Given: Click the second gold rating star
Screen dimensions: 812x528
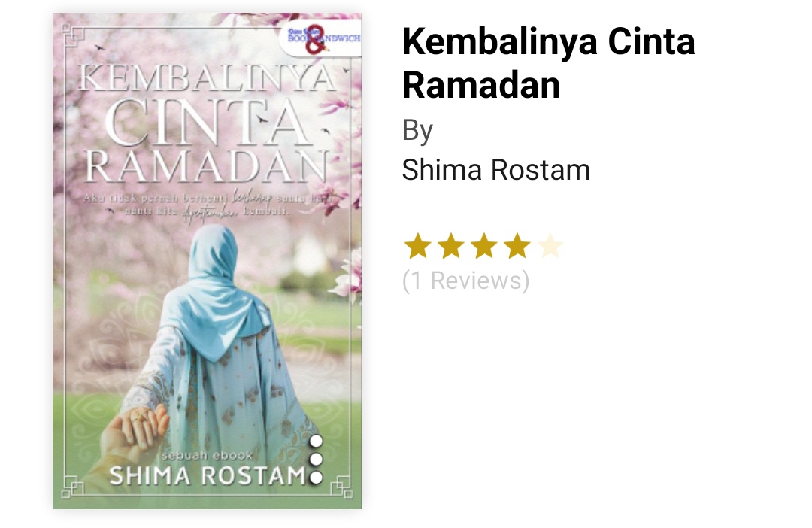Looking at the screenshot, I should pyautogui.click(x=450, y=246).
